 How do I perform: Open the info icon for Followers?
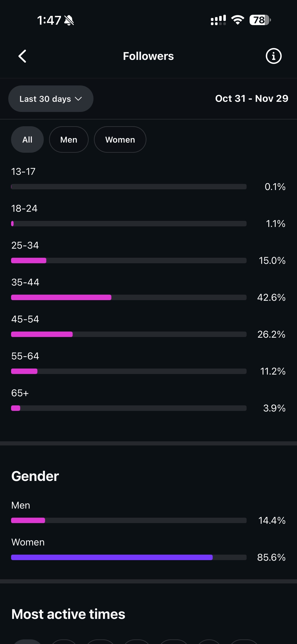(x=273, y=56)
